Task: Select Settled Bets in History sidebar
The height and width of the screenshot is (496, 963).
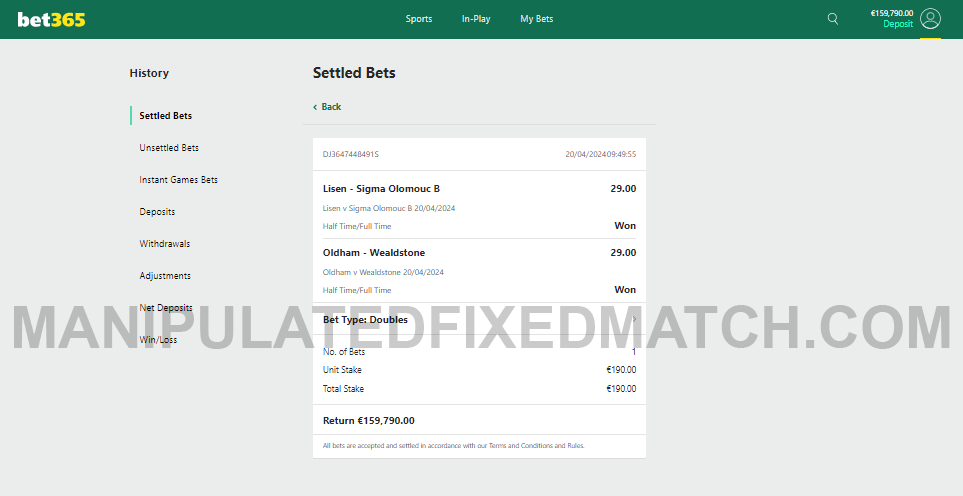Action: (x=166, y=115)
